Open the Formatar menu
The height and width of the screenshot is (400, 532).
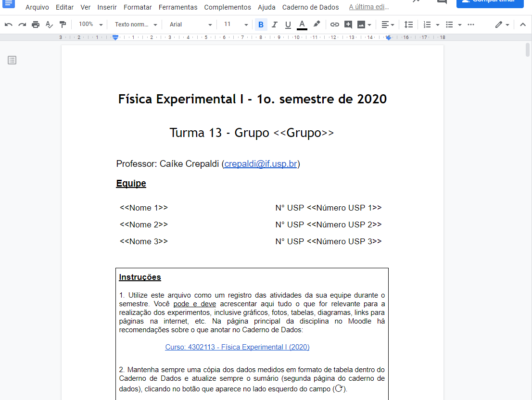click(x=138, y=7)
